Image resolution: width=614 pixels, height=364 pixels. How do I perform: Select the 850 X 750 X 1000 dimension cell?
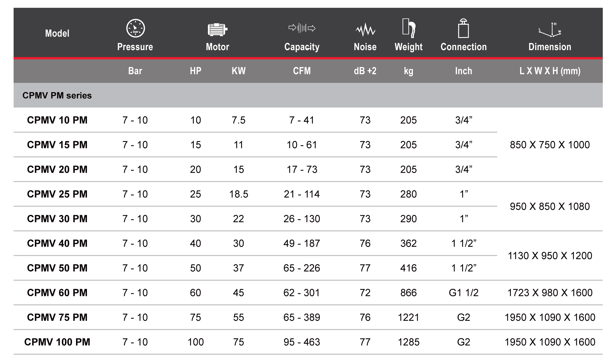pyautogui.click(x=550, y=145)
